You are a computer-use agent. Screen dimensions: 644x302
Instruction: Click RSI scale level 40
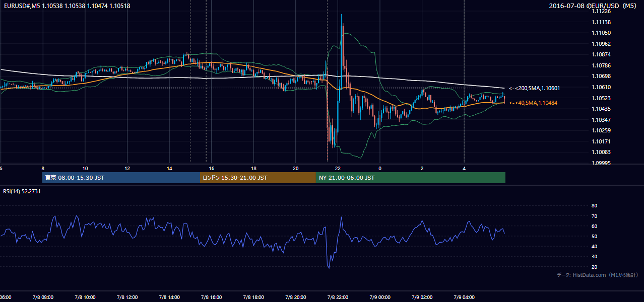594,246
